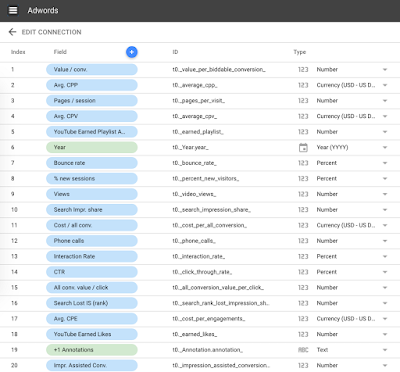Click the 123 type icon for Views

click(x=303, y=194)
